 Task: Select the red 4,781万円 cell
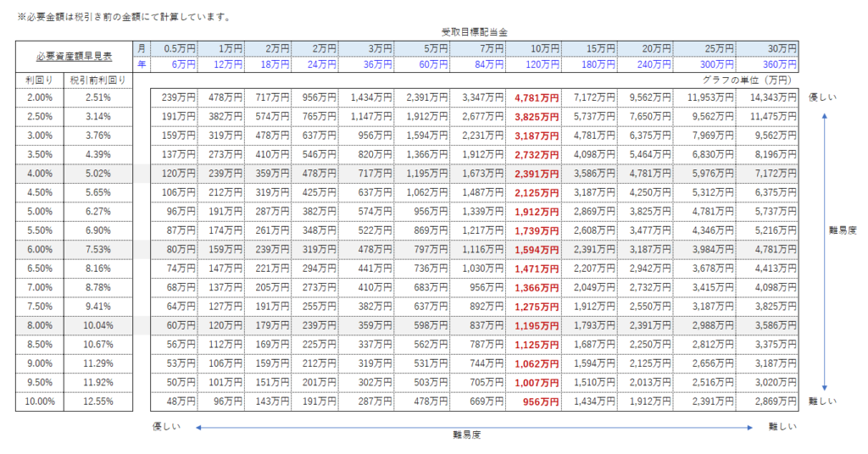point(537,98)
